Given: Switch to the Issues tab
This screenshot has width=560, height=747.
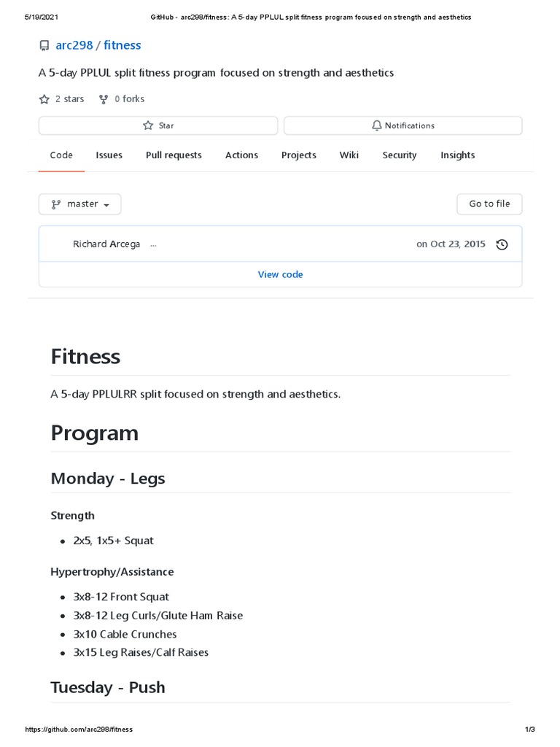Looking at the screenshot, I should (x=109, y=155).
